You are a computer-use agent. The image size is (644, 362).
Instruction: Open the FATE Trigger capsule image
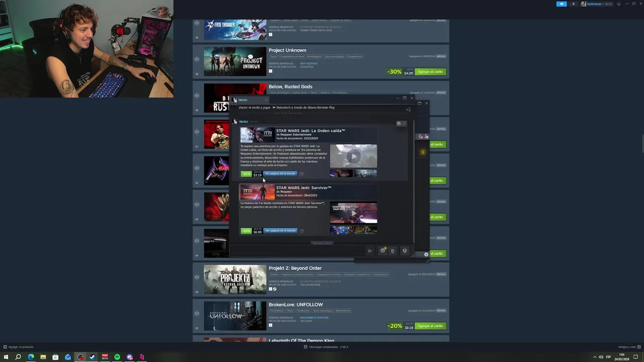point(235,30)
